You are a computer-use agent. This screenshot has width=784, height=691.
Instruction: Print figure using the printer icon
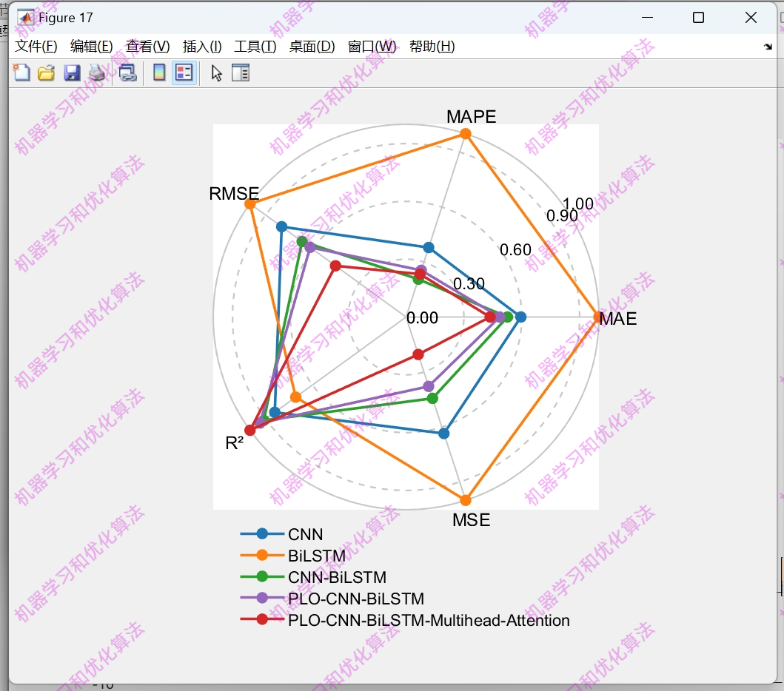tap(97, 73)
